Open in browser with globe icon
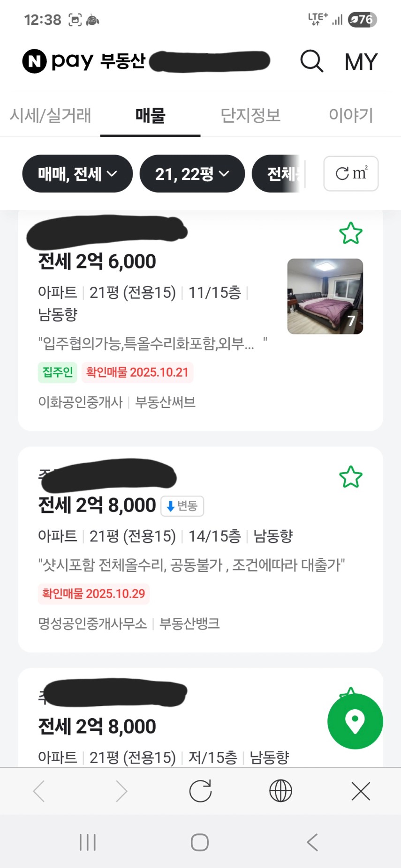Screen dimensions: 401x868 click(280, 791)
